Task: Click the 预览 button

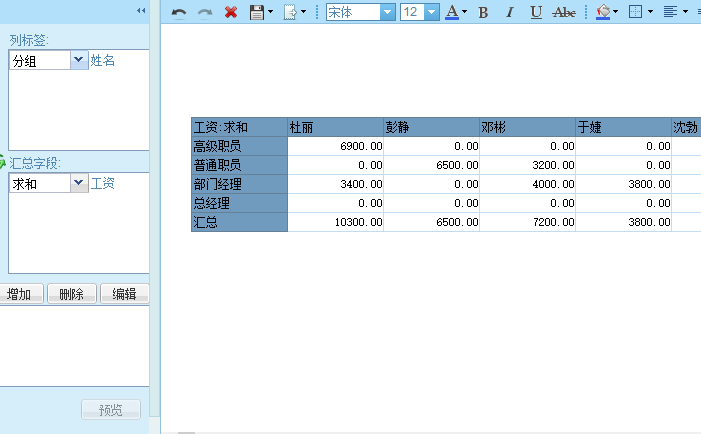Action: tap(111, 409)
